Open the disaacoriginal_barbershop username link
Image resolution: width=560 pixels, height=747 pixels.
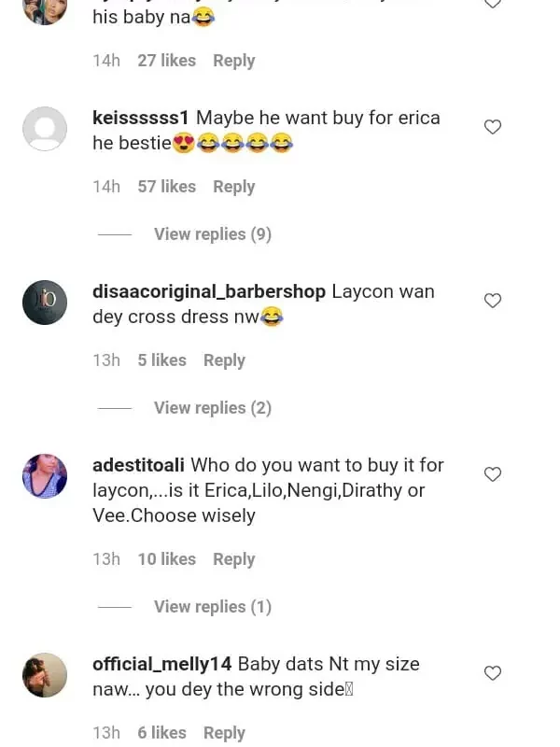pos(209,291)
